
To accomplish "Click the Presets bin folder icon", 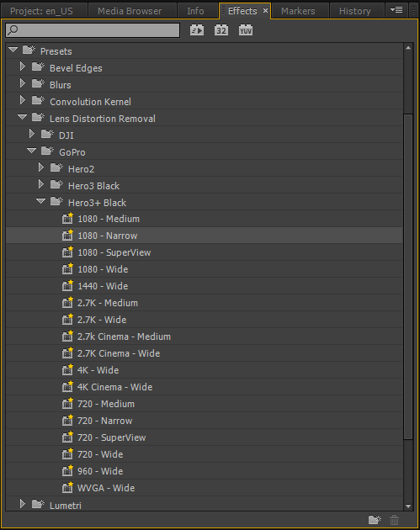I will [29, 50].
